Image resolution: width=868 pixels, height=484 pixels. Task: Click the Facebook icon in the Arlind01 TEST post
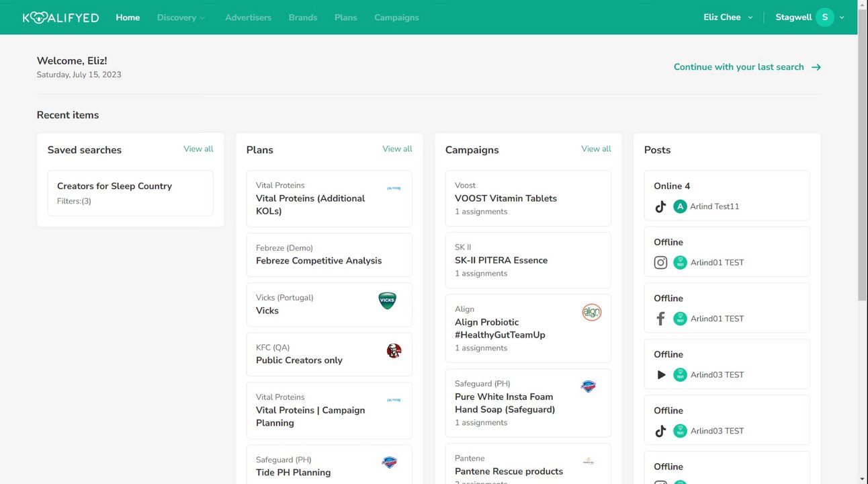660,319
